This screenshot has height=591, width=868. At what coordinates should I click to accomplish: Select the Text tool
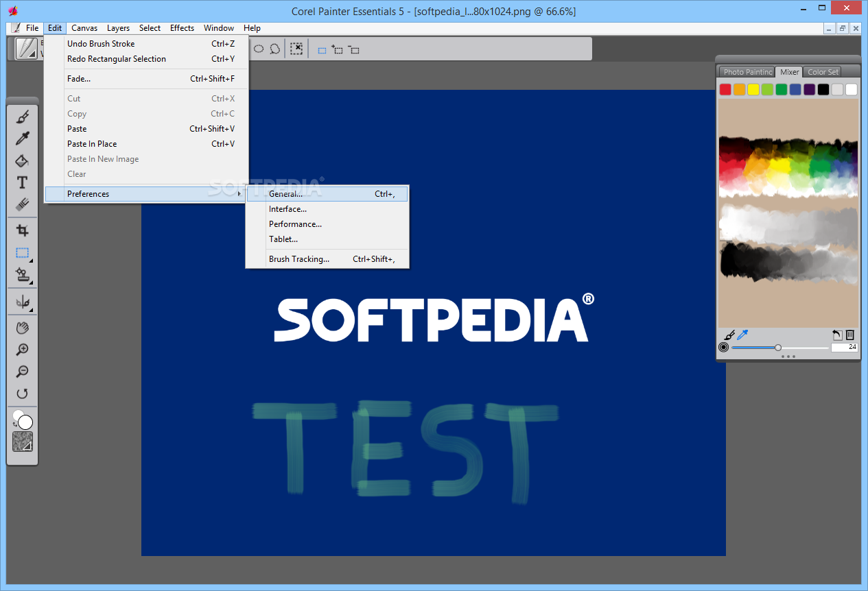[x=22, y=182]
